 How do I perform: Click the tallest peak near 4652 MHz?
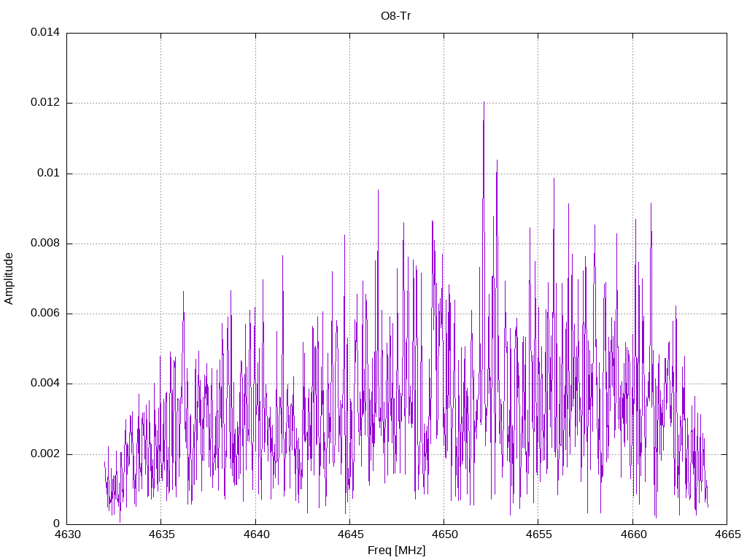point(484,103)
